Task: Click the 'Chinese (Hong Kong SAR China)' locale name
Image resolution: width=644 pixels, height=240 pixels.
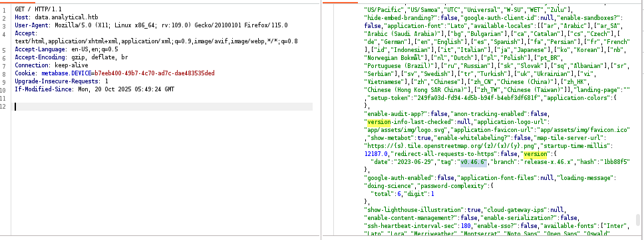Action: point(416,90)
